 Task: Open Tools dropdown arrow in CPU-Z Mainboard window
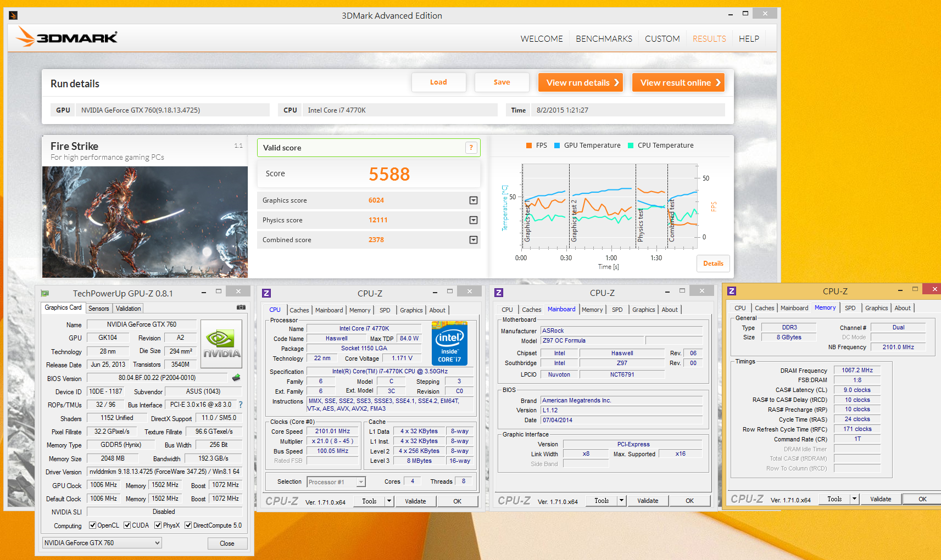coord(621,501)
